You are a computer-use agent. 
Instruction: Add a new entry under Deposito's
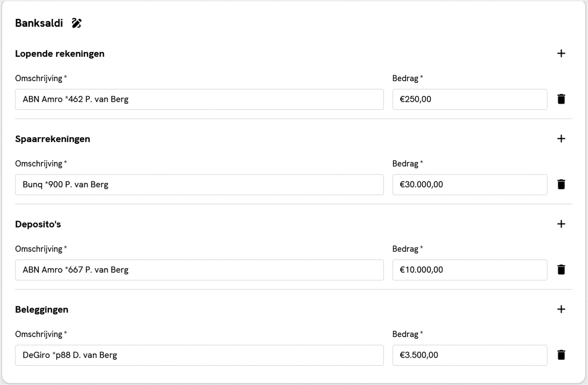click(x=561, y=224)
